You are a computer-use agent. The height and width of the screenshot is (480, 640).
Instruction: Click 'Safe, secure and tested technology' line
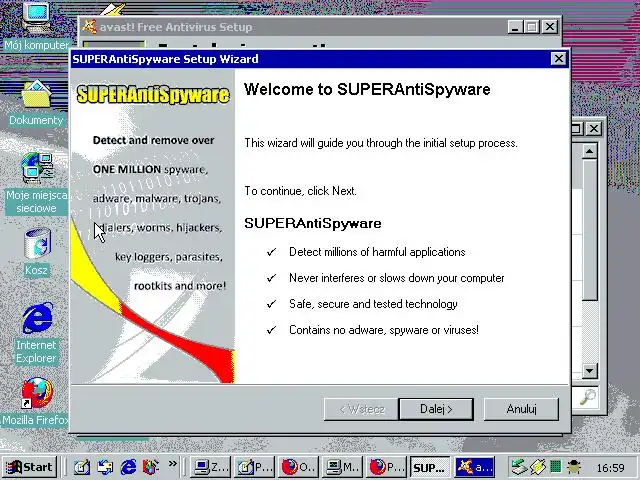tap(373, 304)
